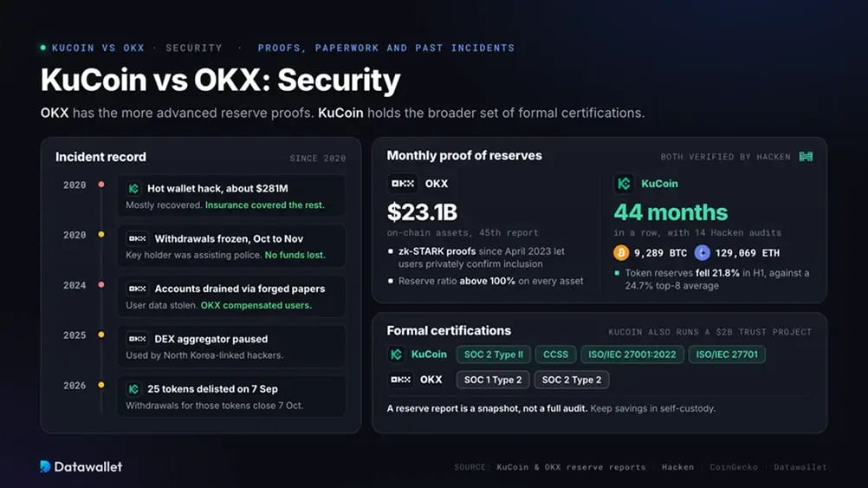Click the yellow timeline dot for 2026

[101, 385]
